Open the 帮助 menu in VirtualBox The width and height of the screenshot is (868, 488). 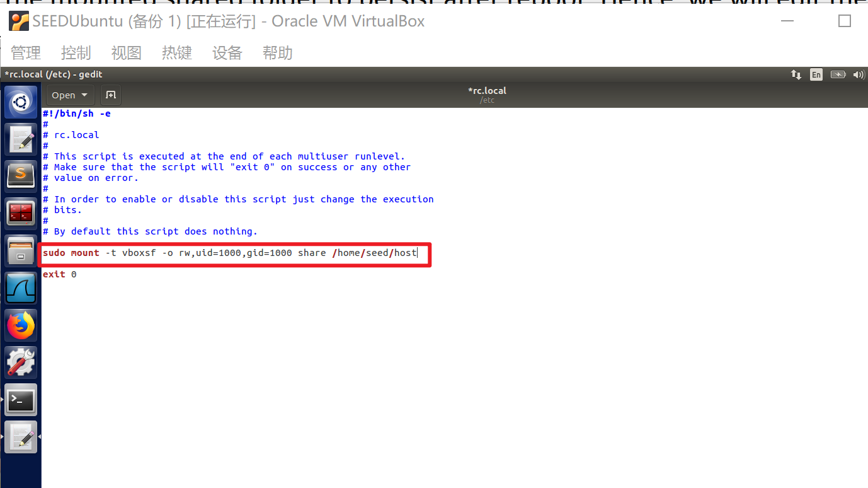click(x=278, y=53)
